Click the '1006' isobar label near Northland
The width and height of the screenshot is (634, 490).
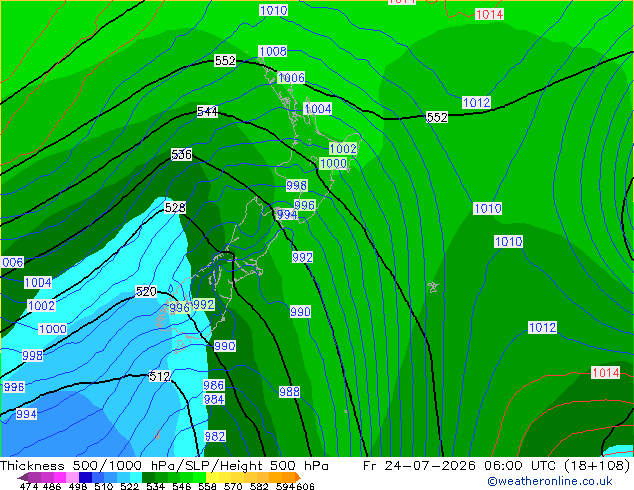[x=291, y=77]
